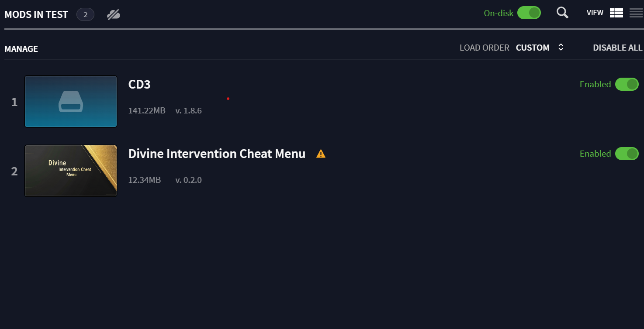
Task: Disable the Divine Intervention Cheat Menu toggle
Action: 627,154
